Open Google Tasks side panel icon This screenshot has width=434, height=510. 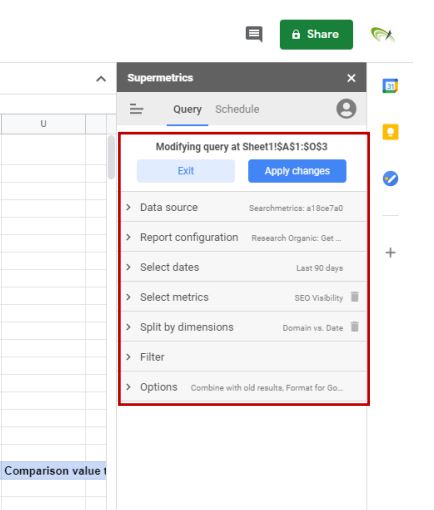pos(390,179)
